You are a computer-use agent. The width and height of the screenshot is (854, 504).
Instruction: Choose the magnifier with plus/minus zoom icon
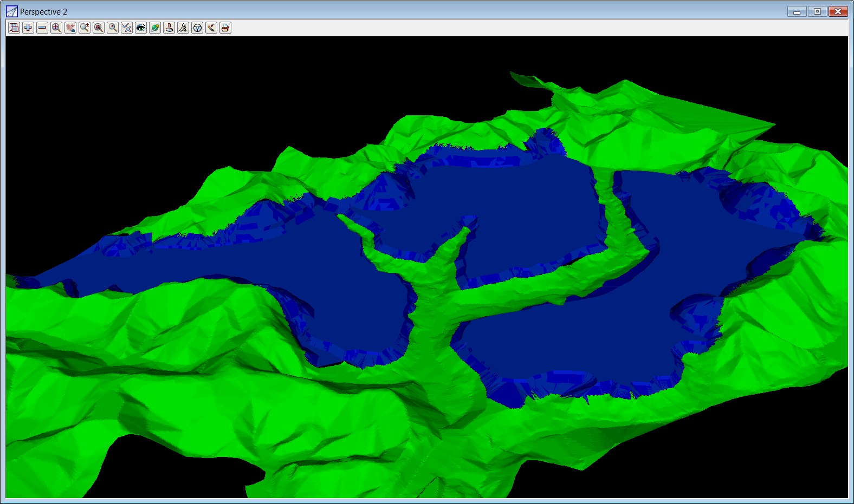point(85,28)
